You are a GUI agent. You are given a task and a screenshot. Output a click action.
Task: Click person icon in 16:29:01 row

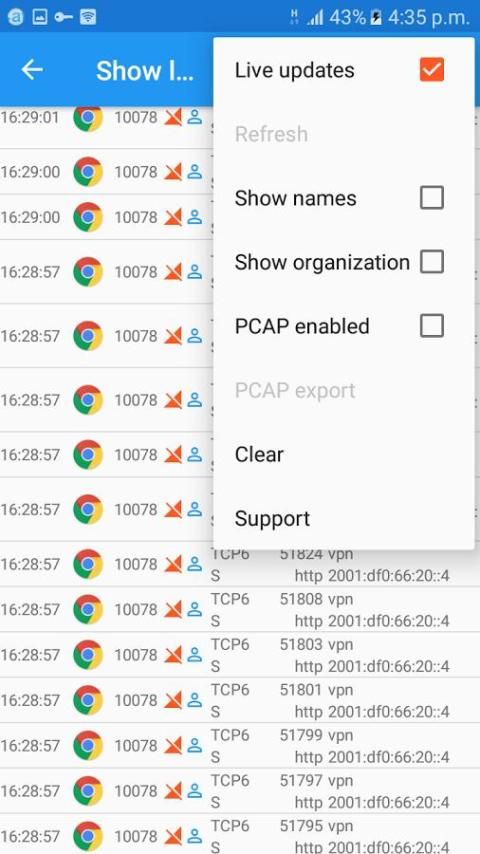pos(195,118)
